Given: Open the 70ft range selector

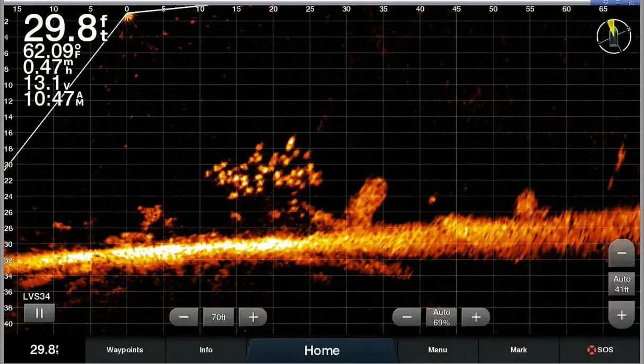Looking at the screenshot, I should (218, 317).
